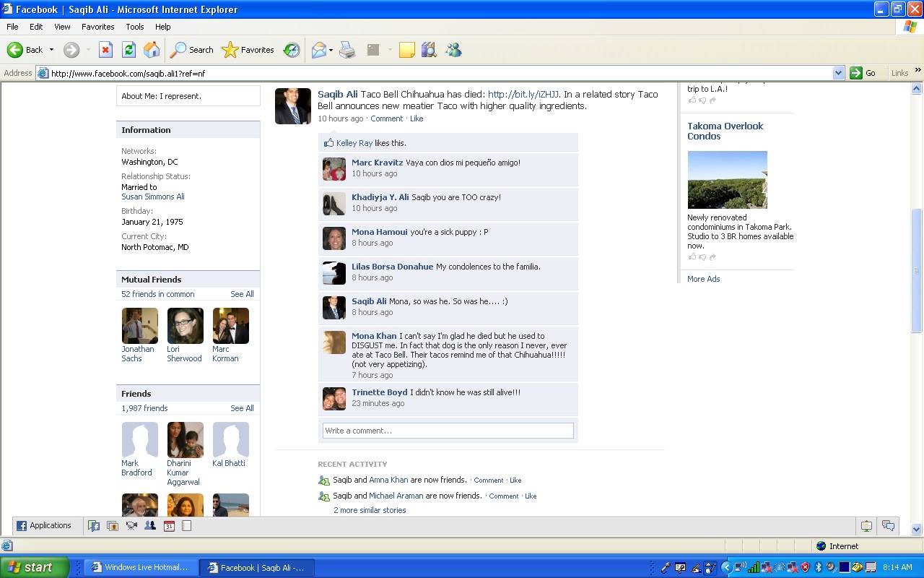Viewport: 924px width, 578px height.
Task: Open the Research books icon
Action: (x=429, y=50)
